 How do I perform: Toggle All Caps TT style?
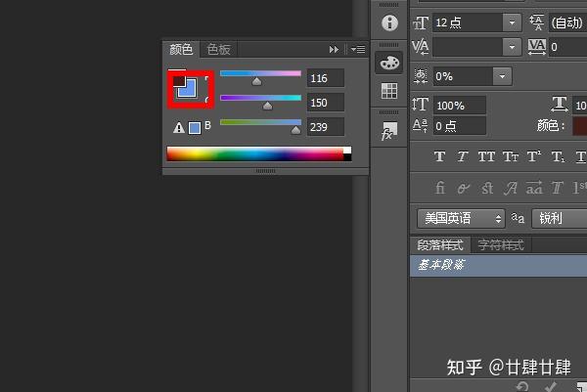[486, 156]
